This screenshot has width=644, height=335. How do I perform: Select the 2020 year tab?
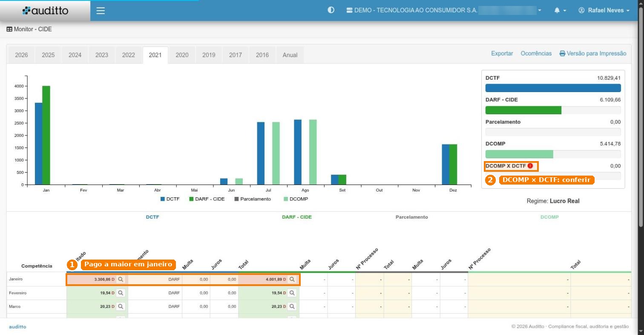182,55
